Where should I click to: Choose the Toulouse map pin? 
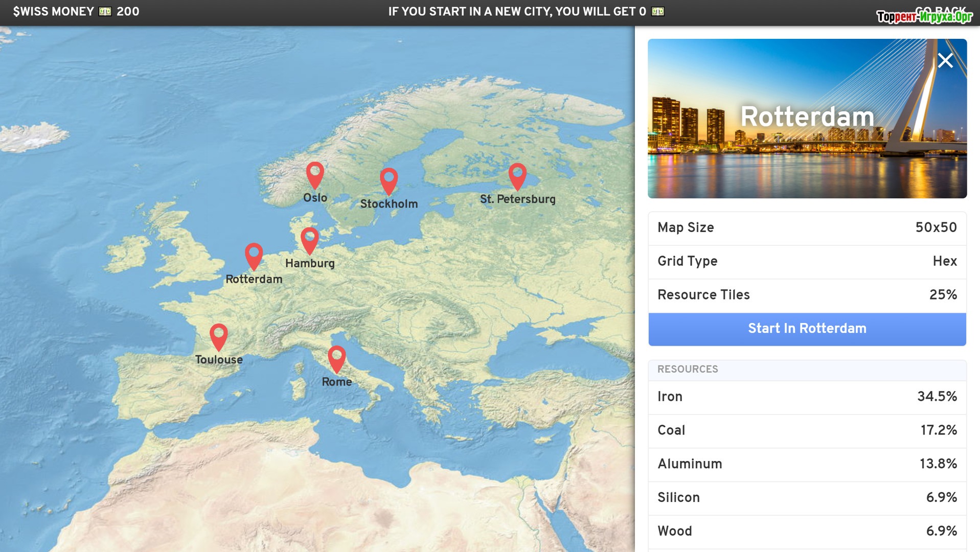[x=218, y=336]
